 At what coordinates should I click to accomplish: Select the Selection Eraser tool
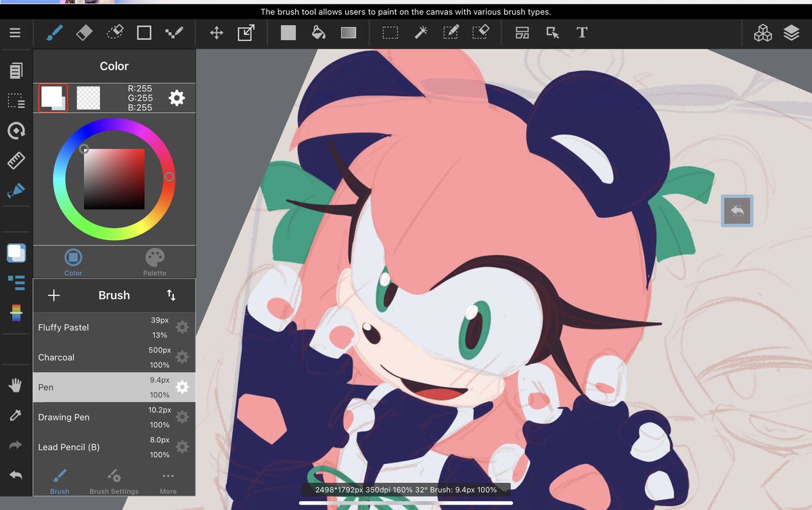pyautogui.click(x=480, y=32)
